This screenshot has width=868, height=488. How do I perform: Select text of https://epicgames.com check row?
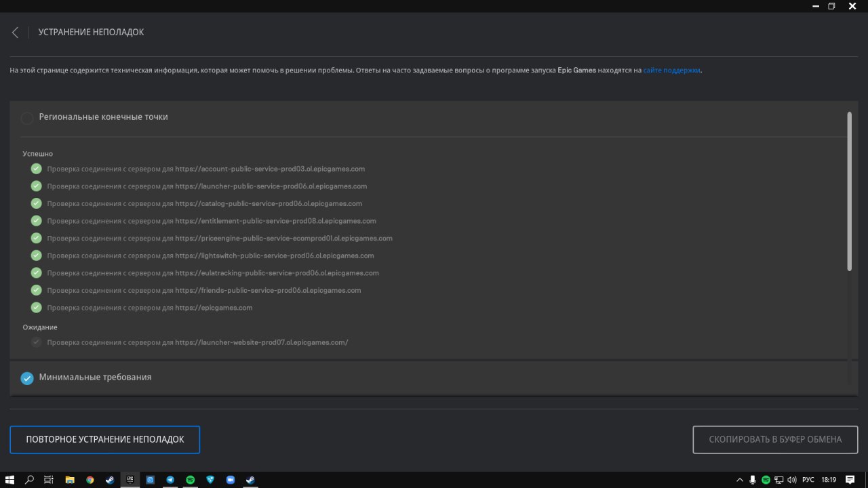(150, 308)
